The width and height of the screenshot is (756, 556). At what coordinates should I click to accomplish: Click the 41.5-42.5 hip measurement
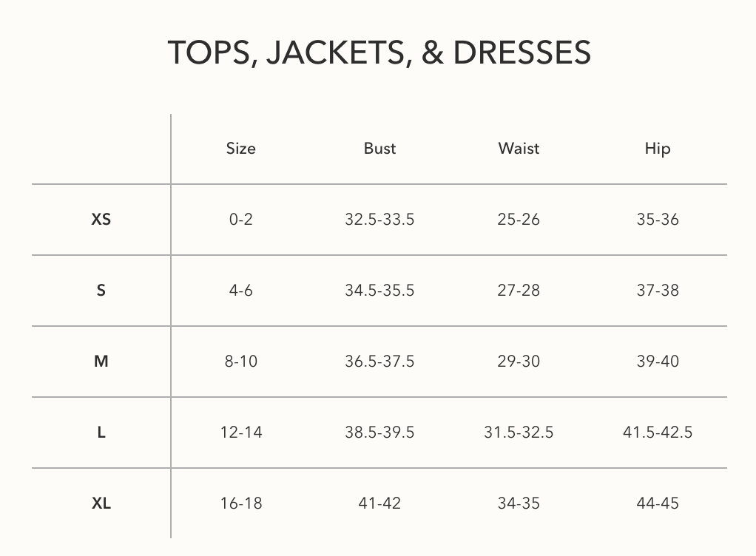[x=657, y=433]
